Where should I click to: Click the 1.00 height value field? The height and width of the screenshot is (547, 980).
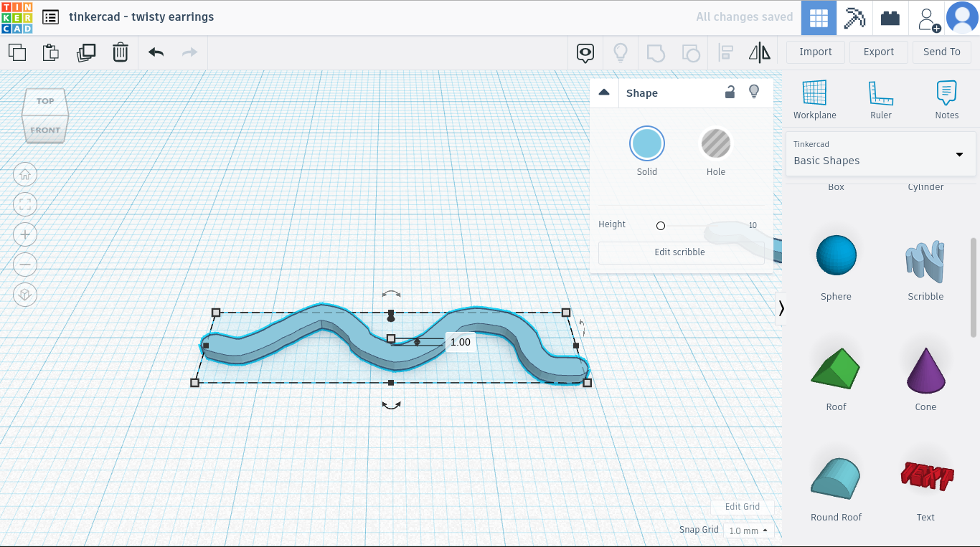(460, 342)
